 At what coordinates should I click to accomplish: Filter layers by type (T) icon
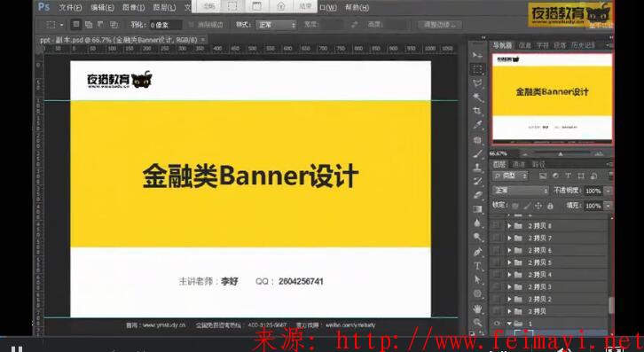click(x=569, y=176)
